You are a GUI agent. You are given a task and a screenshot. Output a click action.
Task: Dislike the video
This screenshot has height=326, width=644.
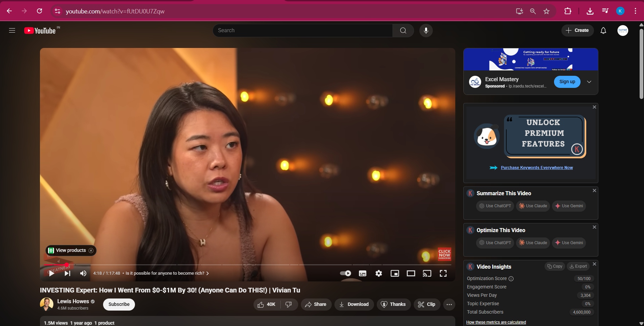(x=289, y=305)
